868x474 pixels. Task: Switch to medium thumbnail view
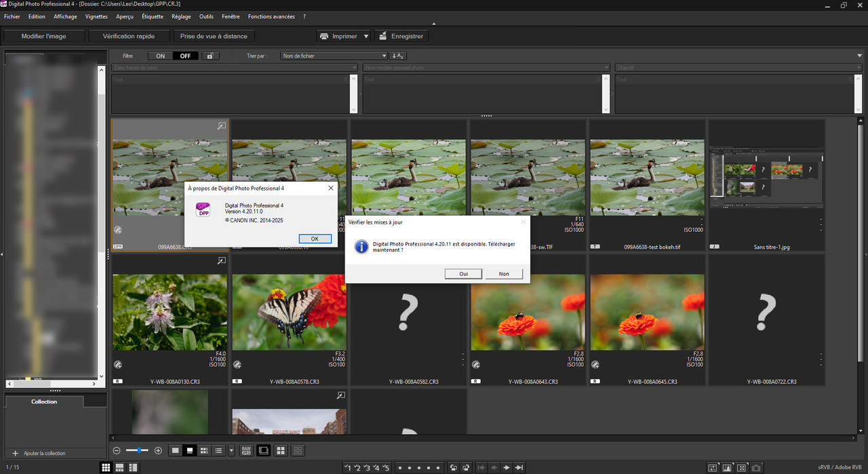coord(190,450)
